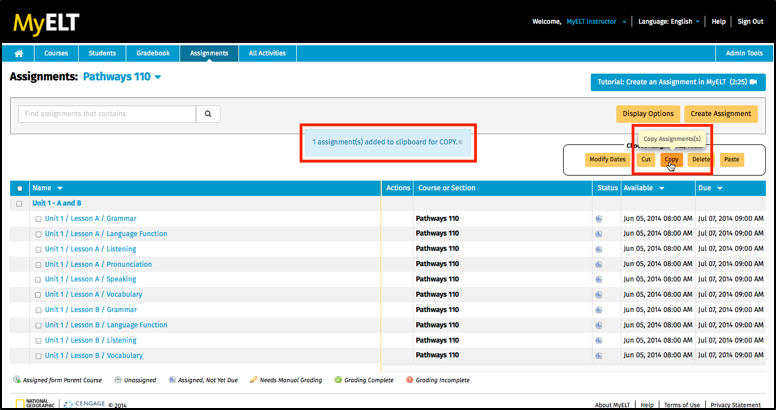This screenshot has width=776, height=410.
Task: Click the Cut button
Action: click(646, 160)
